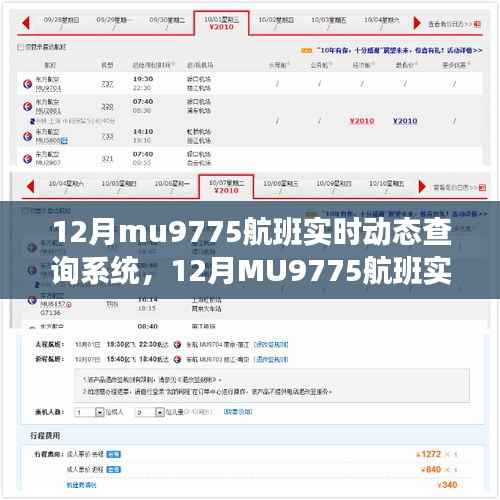The width and height of the screenshot is (500, 500).
Task: Open the blue link on the ¥340 fare line
Action: [x=81, y=485]
